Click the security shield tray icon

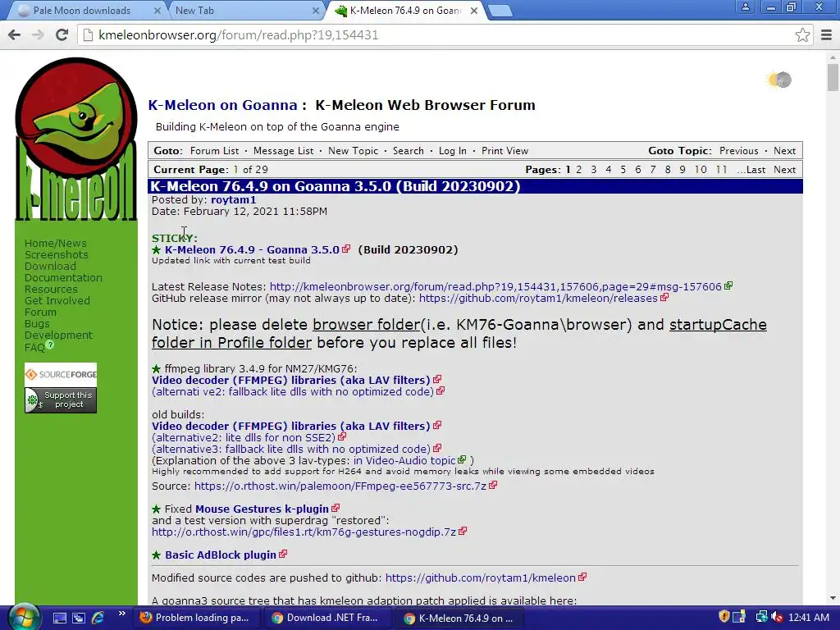pyautogui.click(x=724, y=617)
